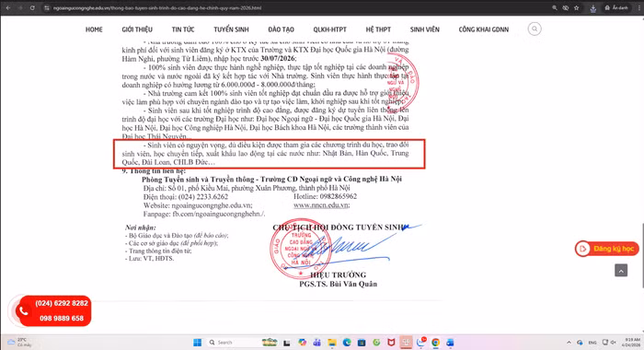Screen dimensions: 644x350
Task: Show hidden tray icons chevron
Action: [569, 343]
